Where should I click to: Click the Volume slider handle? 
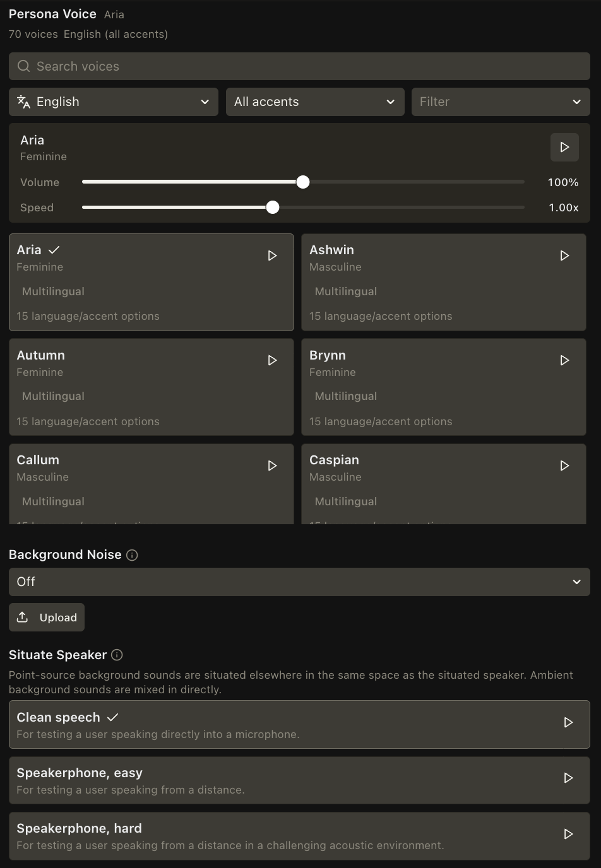303,182
